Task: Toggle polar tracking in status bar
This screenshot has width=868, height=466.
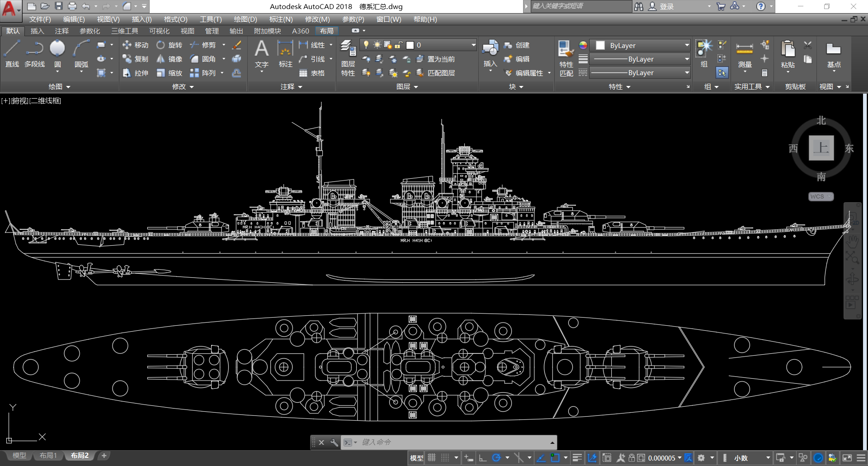Action: [x=496, y=458]
